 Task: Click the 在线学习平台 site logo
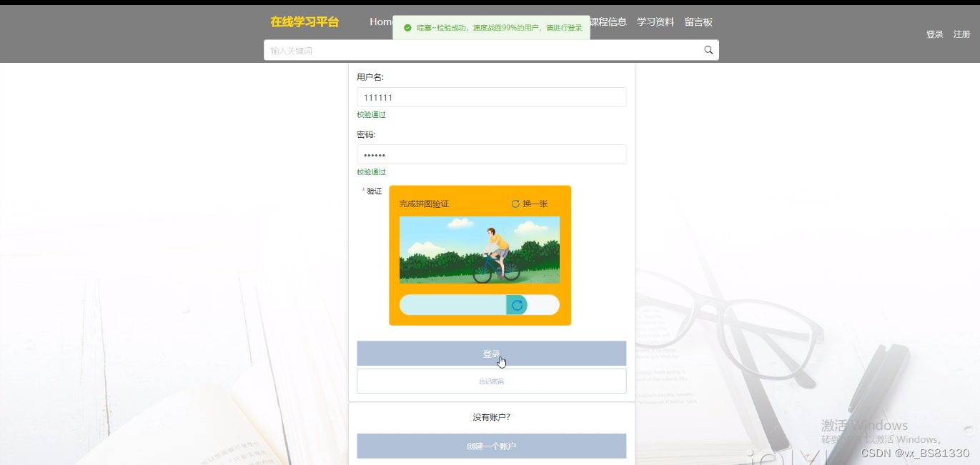(305, 22)
